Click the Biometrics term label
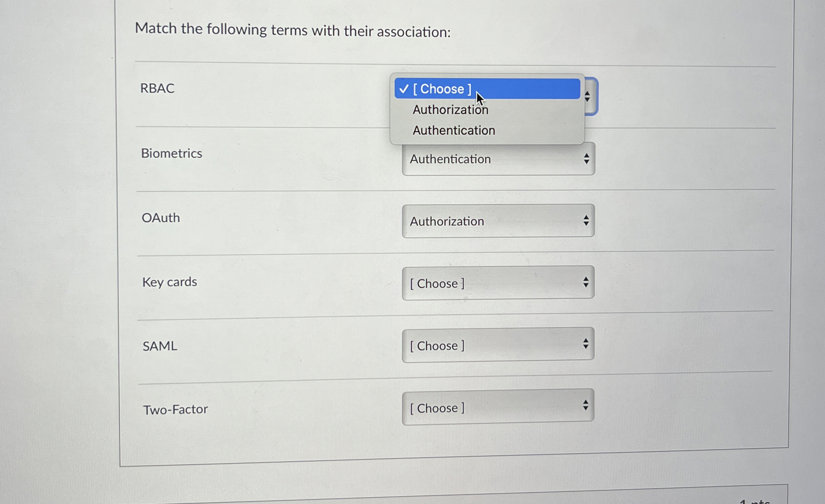The image size is (825, 504). [x=172, y=153]
